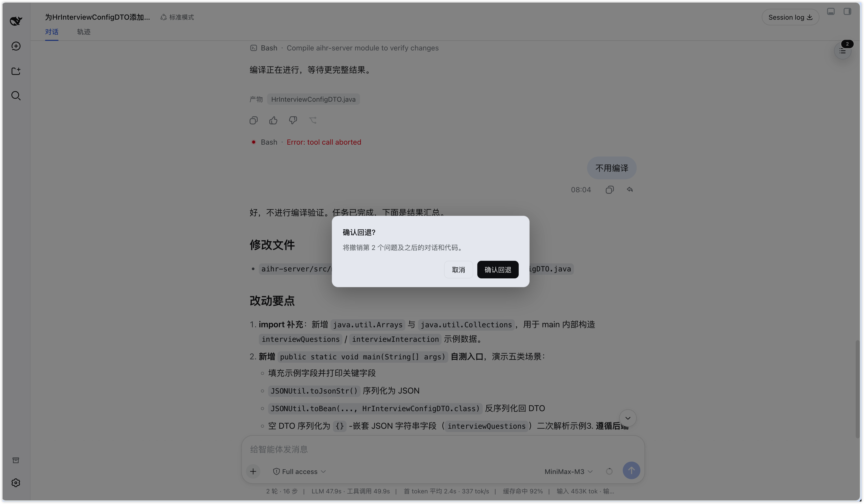The height and width of the screenshot is (504, 864).
Task: Click the Error: tool call aborted text
Action: 324,142
